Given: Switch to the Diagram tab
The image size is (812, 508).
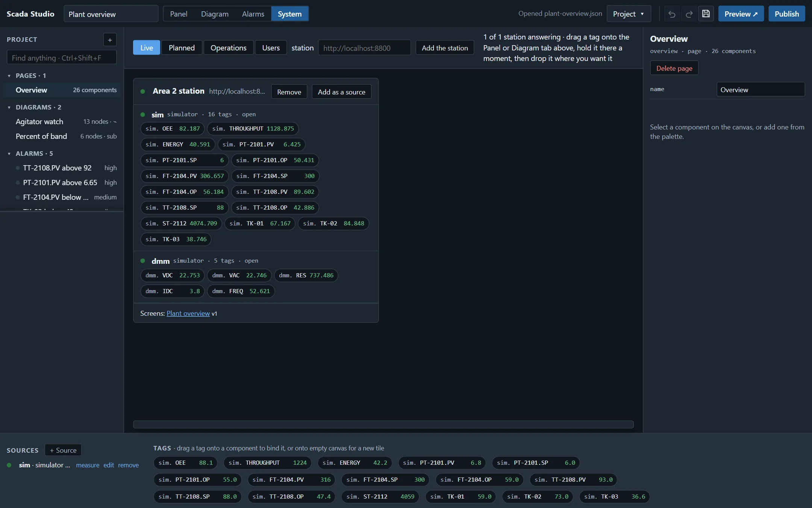Looking at the screenshot, I should pos(215,14).
